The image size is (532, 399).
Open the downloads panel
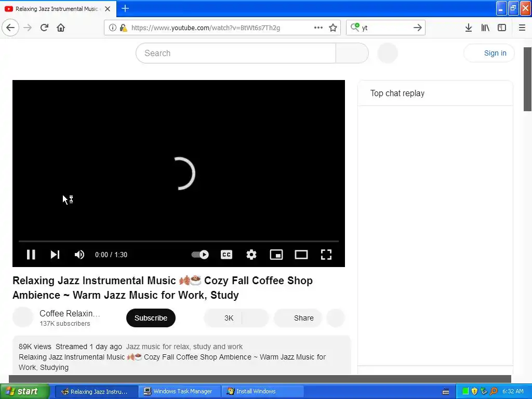469,28
